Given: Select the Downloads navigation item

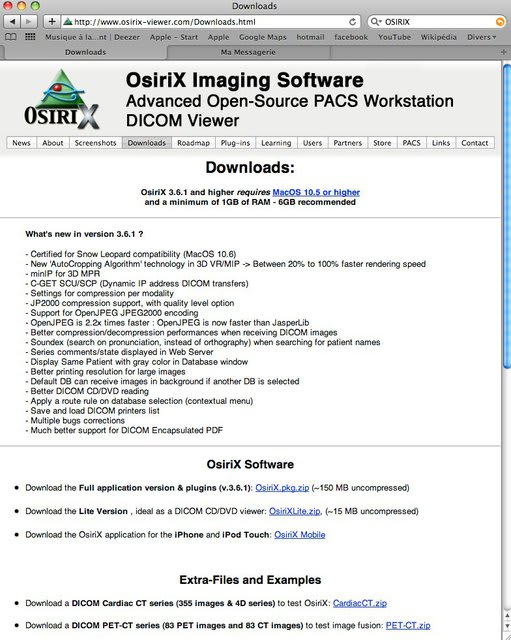Looking at the screenshot, I should [147, 143].
